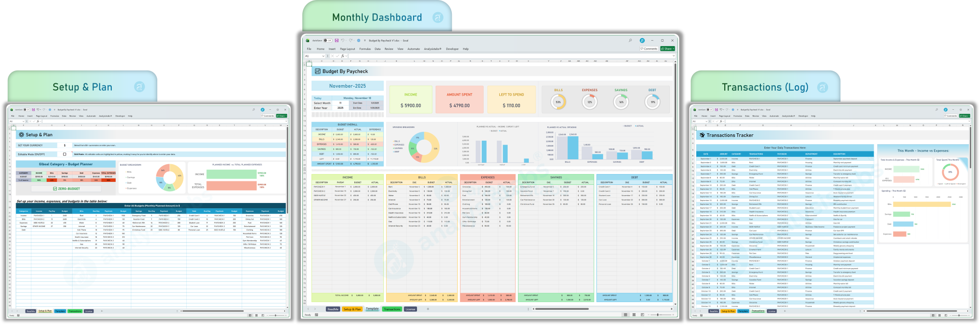The image size is (980, 325).
Task: Open Developer ribbon tab in dashboard window
Action: [x=452, y=49]
